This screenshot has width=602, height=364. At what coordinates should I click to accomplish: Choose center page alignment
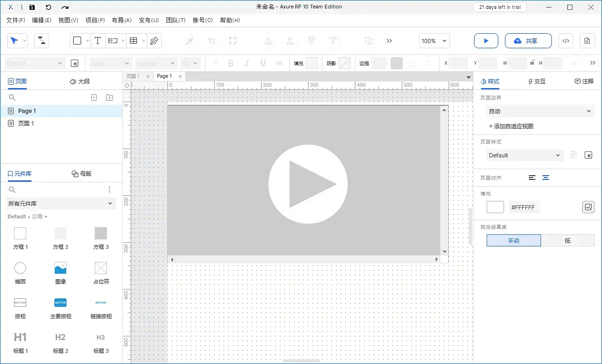coord(546,178)
